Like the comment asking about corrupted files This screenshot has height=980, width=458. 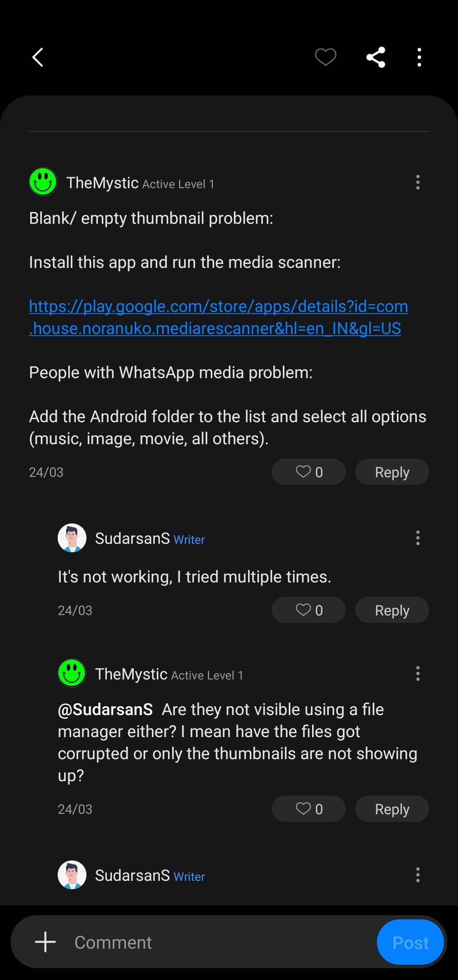[308, 808]
